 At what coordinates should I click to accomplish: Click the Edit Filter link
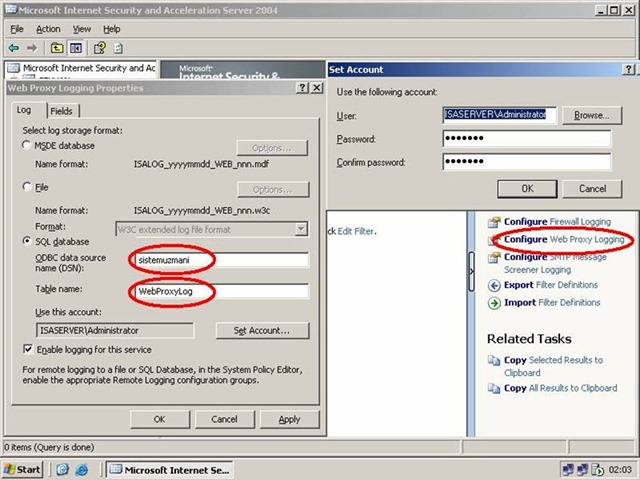(x=356, y=231)
